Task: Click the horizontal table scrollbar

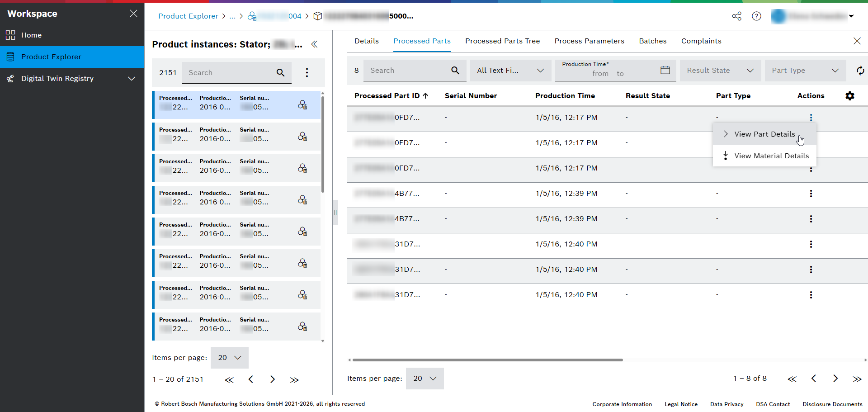Action: (487, 360)
